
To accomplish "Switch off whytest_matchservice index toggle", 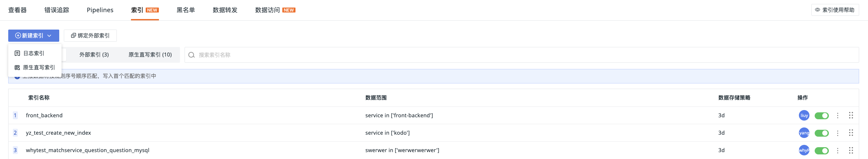I will tap(822, 150).
